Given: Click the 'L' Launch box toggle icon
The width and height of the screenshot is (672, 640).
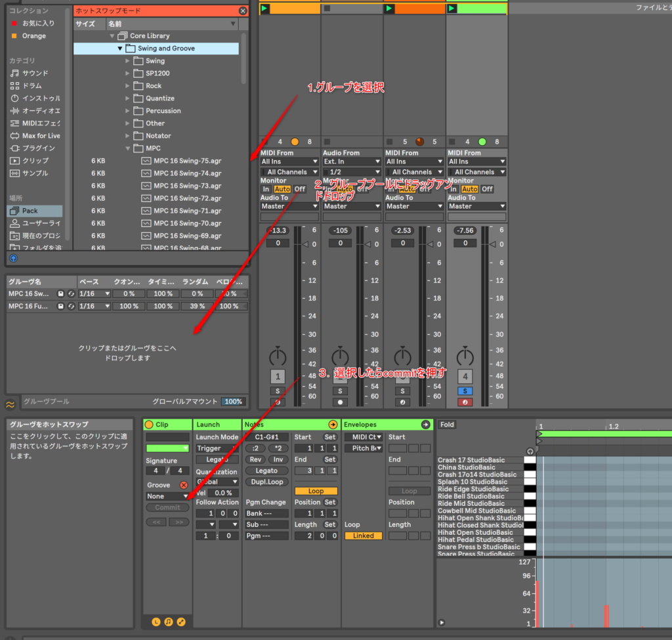Looking at the screenshot, I should click(156, 622).
